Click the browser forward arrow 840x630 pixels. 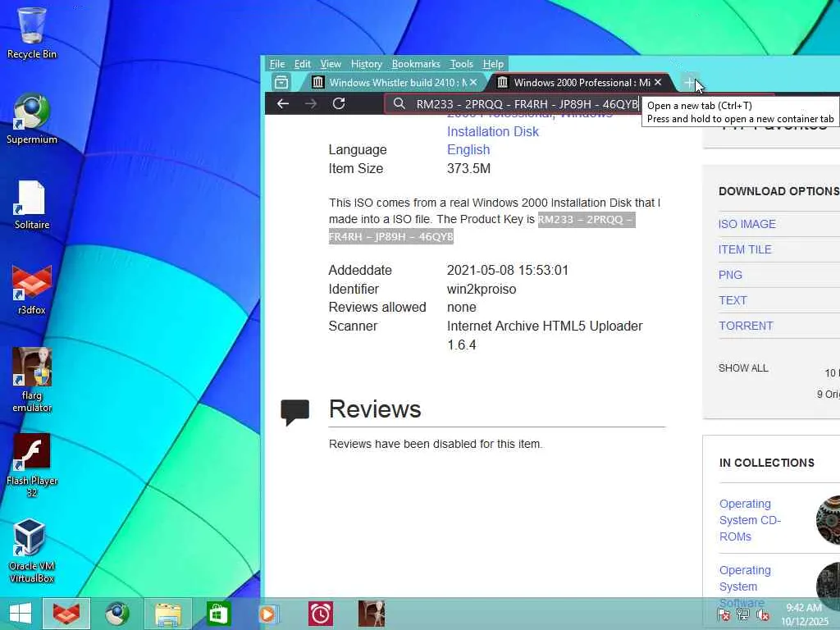(x=311, y=103)
